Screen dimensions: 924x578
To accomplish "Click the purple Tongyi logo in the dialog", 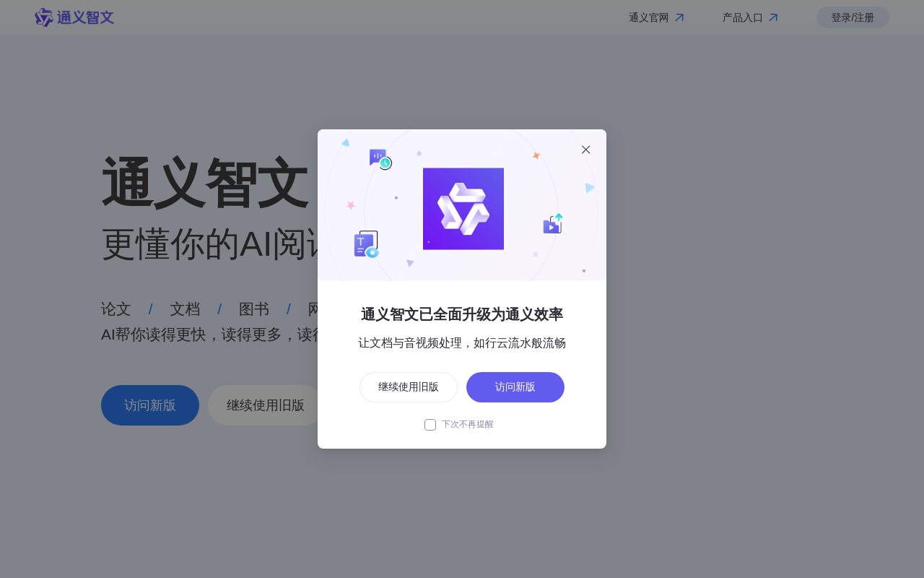I will coord(463,209).
